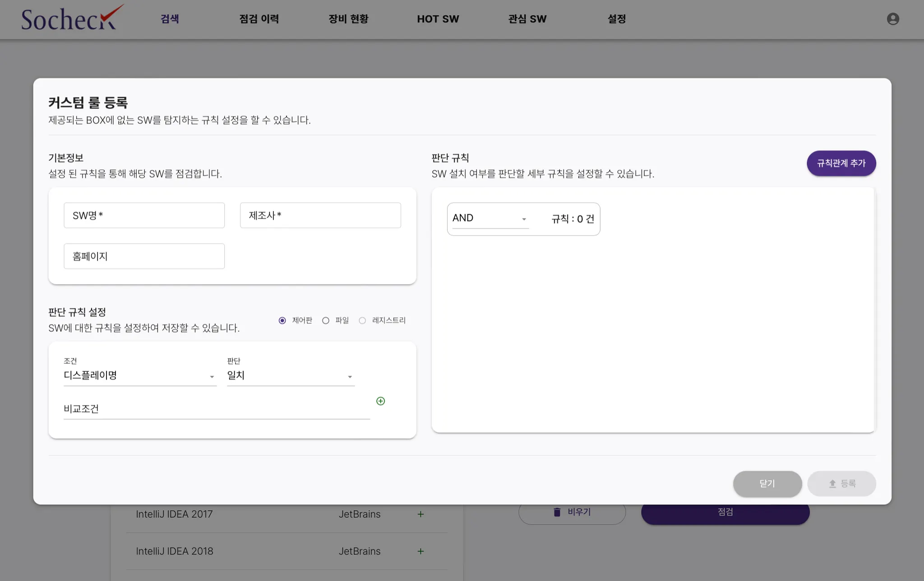Select the 레지스트리 radio option
This screenshot has width=924, height=581.
point(362,321)
